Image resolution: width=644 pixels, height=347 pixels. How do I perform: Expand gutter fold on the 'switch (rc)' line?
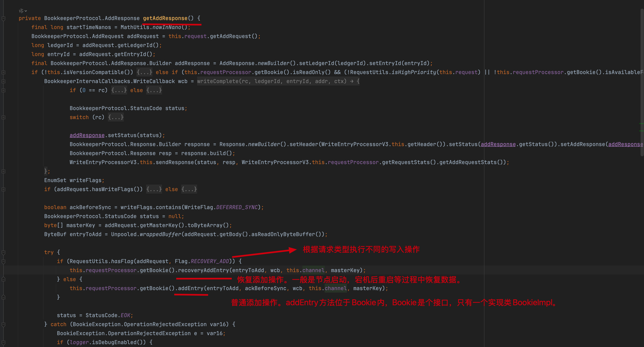(3, 117)
